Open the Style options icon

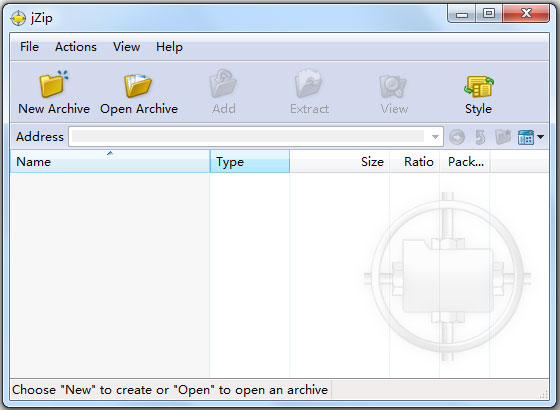(x=479, y=86)
